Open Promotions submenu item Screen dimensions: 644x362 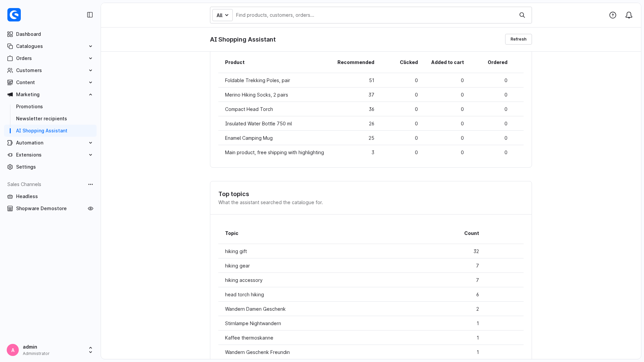(x=30, y=107)
